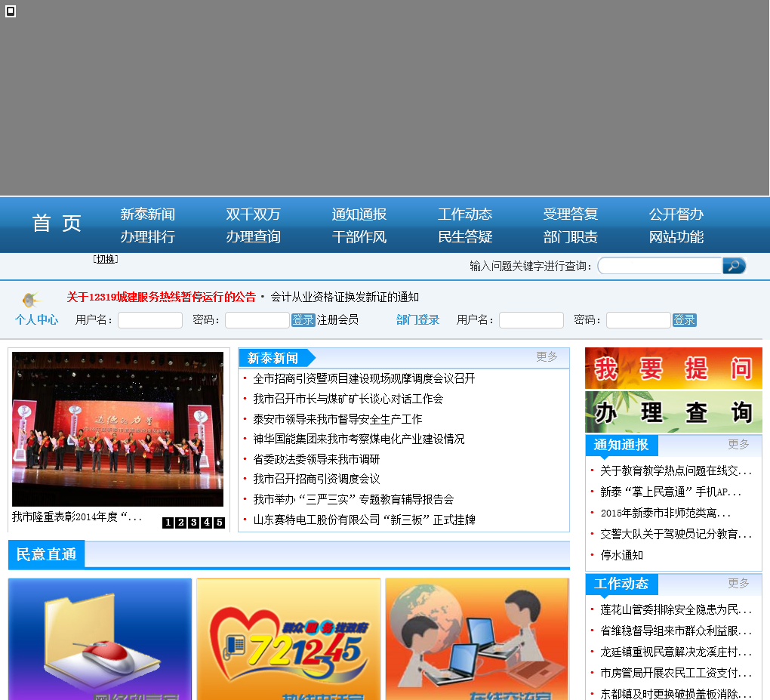
Task: Open 民生答疑 menu item
Action: click(465, 237)
